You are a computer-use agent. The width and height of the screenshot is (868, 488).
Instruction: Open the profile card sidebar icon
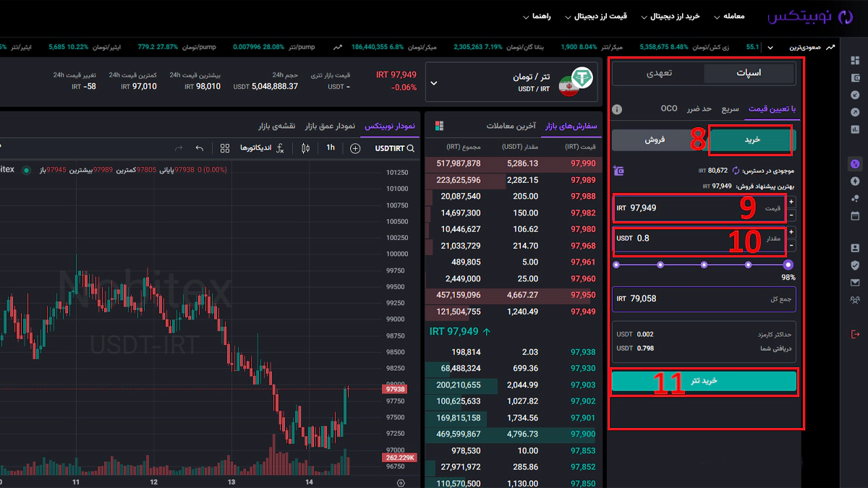(855, 248)
